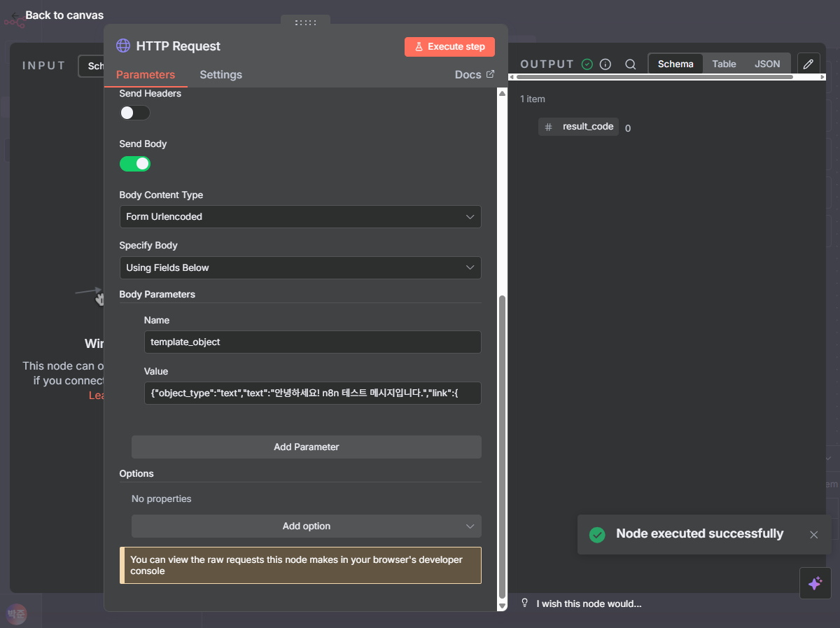Open the Add option dropdown
This screenshot has height=628, width=840.
coord(306,526)
